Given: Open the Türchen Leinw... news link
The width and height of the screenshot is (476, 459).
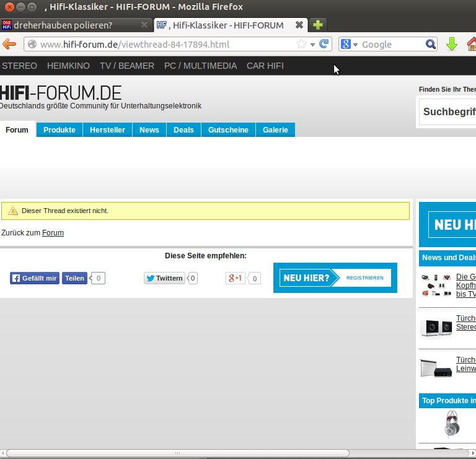Looking at the screenshot, I should tap(466, 364).
